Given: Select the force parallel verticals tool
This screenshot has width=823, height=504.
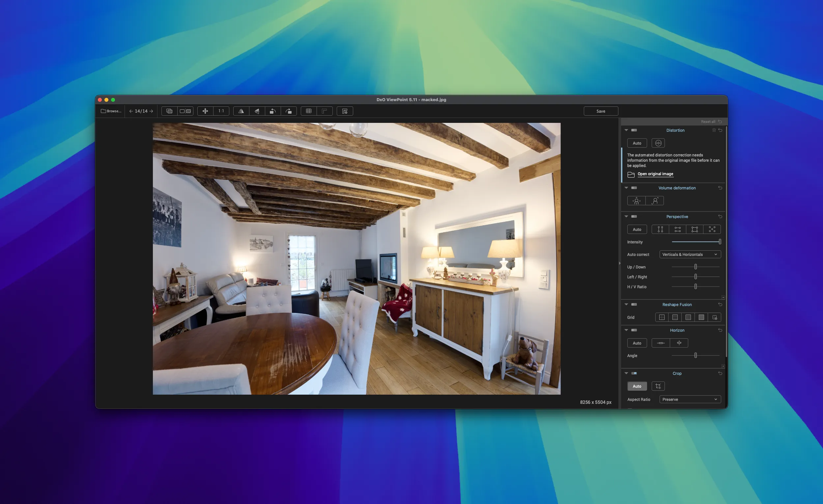Looking at the screenshot, I should pyautogui.click(x=660, y=230).
